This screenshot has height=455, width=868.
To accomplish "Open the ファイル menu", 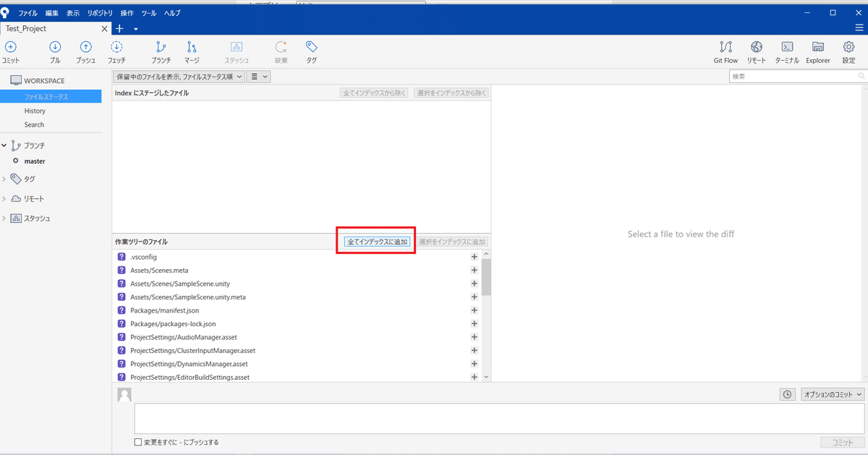I will [x=27, y=13].
